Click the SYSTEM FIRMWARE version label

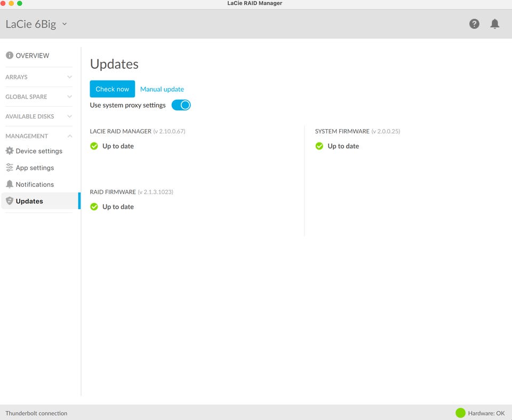pyautogui.click(x=357, y=131)
